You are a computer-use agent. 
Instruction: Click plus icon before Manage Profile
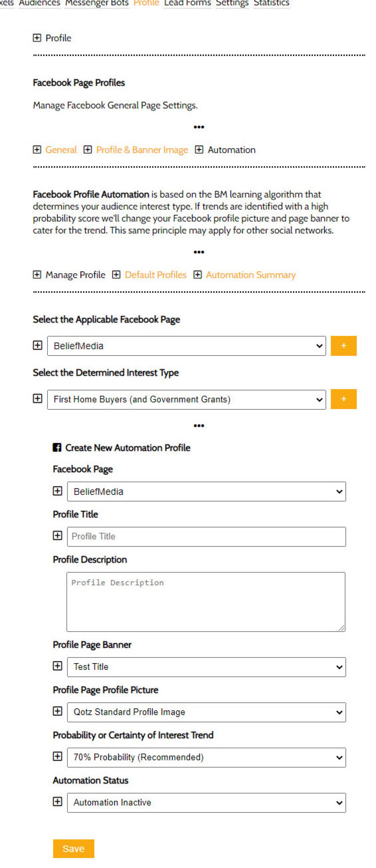coord(37,275)
